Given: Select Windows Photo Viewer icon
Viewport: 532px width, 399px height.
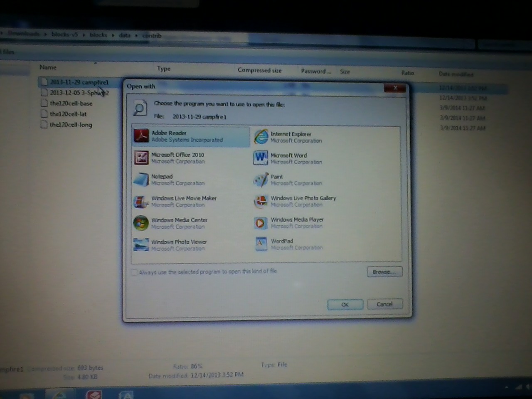Looking at the screenshot, I should tap(141, 245).
